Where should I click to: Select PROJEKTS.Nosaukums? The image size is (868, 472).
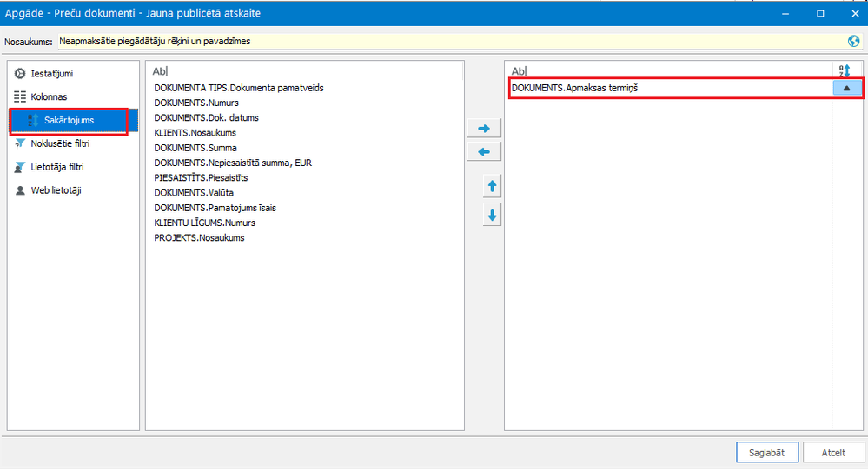(199, 237)
